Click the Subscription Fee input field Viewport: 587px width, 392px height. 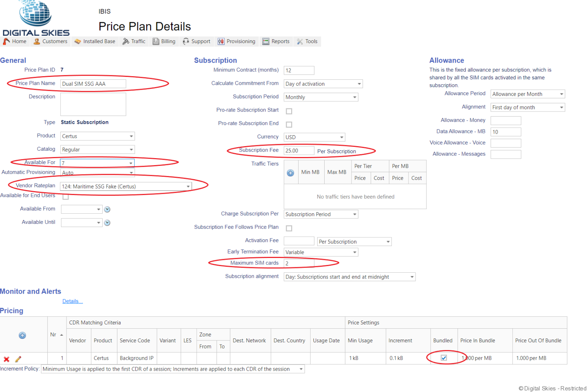(299, 151)
